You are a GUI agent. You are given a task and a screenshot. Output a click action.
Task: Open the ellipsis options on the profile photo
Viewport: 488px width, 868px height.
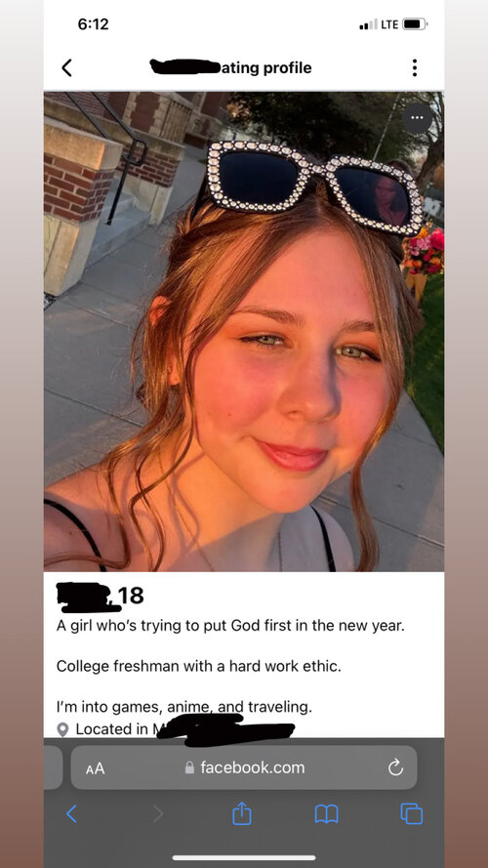(417, 118)
